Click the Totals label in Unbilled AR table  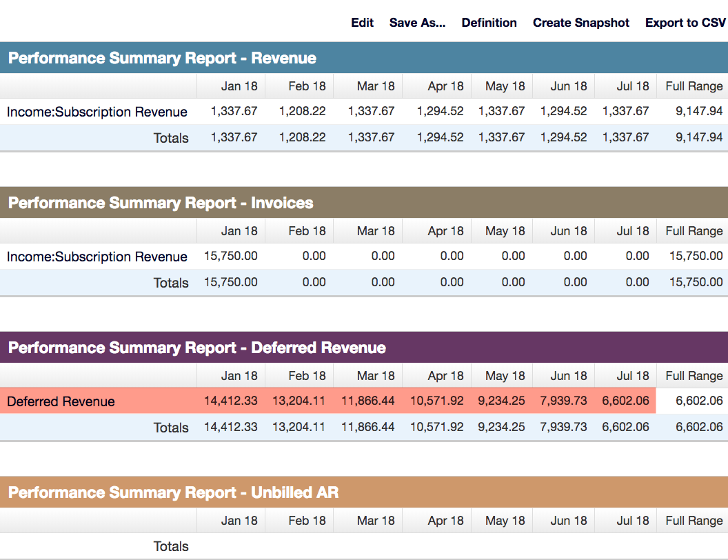pyautogui.click(x=171, y=546)
